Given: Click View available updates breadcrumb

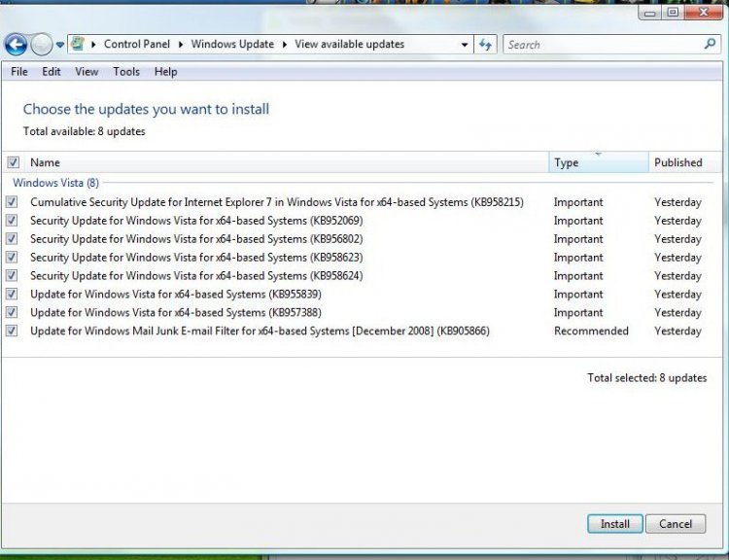Looking at the screenshot, I should tap(350, 44).
